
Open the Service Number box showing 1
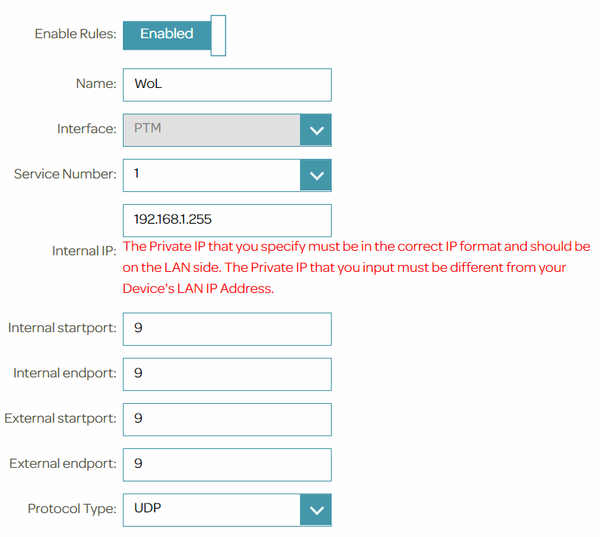[x=211, y=175]
